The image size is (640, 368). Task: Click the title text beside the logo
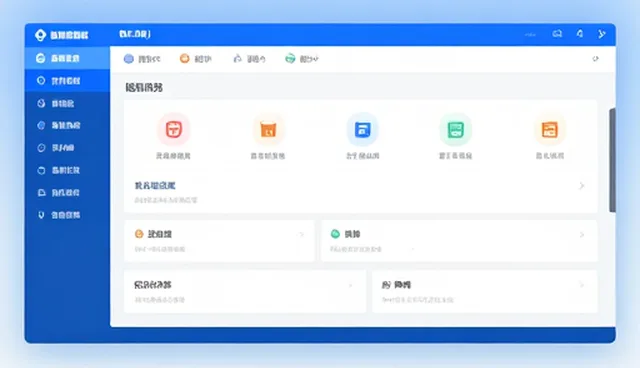[69, 35]
